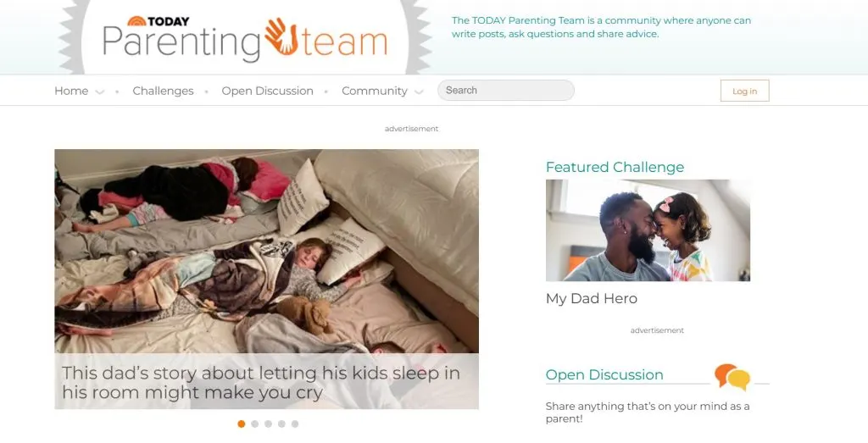Select the third carousel dot
The width and height of the screenshot is (868, 443).
268,424
